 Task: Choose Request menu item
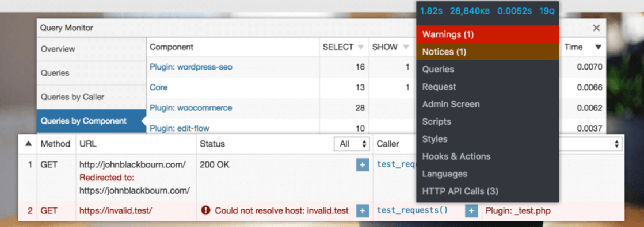click(x=487, y=87)
